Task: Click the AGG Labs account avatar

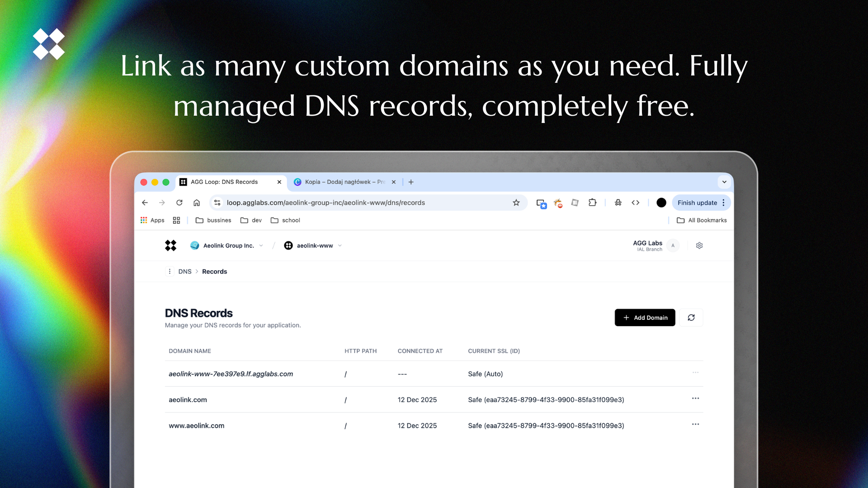Action: [x=673, y=245]
